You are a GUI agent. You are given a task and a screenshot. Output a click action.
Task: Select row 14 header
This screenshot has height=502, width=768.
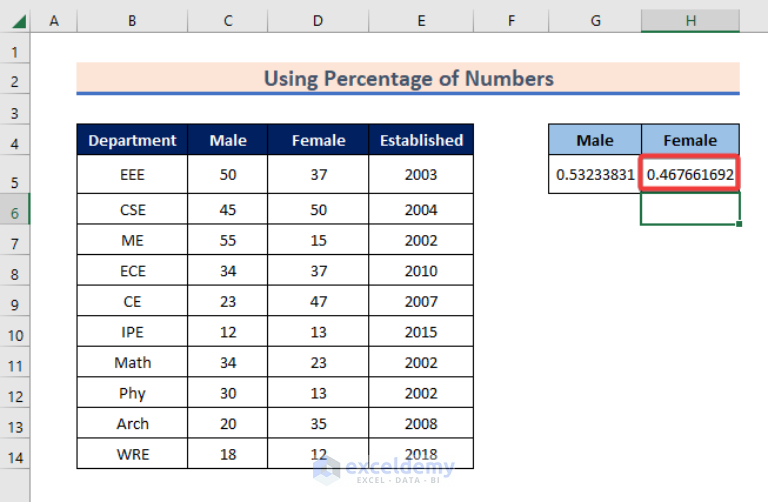point(15,457)
